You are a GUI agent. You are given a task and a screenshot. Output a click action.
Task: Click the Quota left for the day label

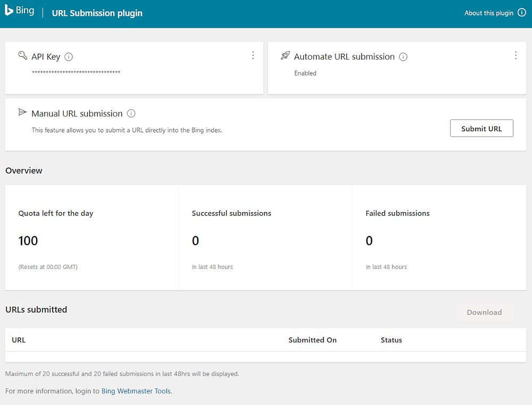[56, 213]
